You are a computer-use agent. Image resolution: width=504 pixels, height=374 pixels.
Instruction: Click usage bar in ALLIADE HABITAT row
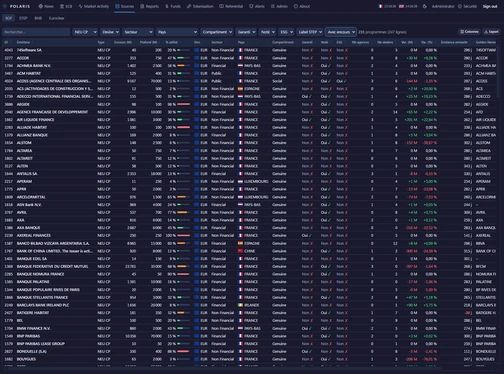pyautogui.click(x=184, y=127)
